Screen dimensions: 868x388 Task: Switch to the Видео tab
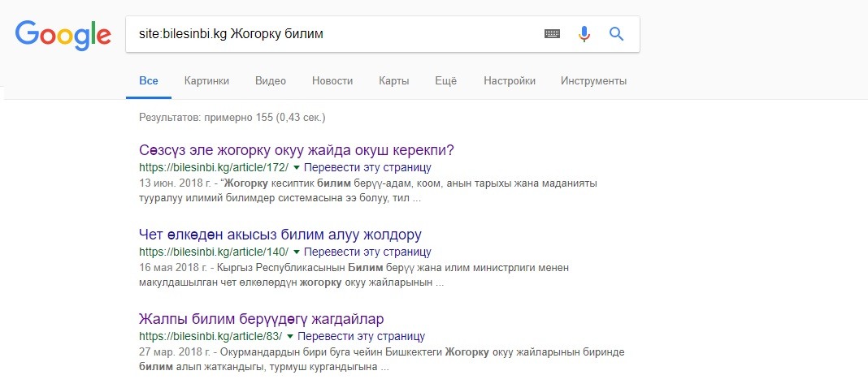(271, 81)
